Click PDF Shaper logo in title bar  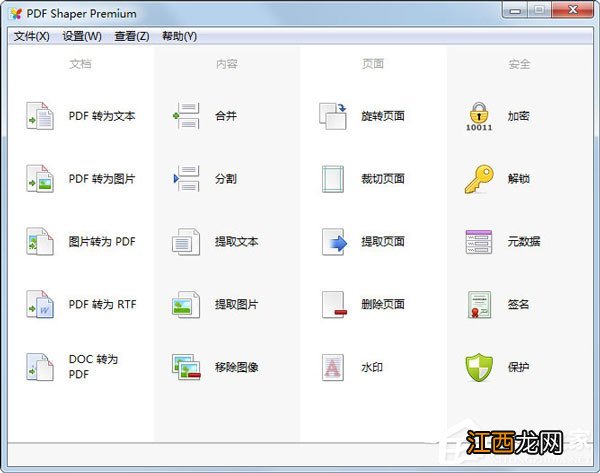coord(16,14)
